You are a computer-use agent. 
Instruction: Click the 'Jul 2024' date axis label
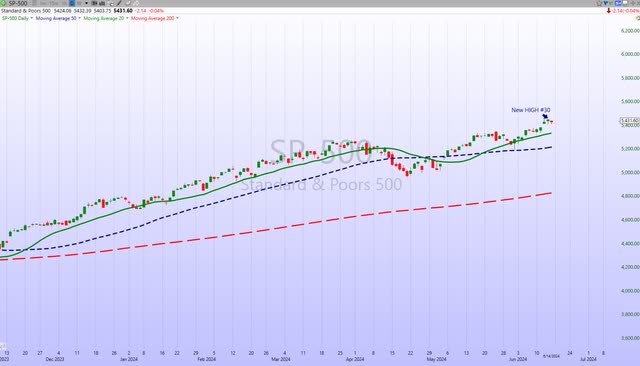588,359
